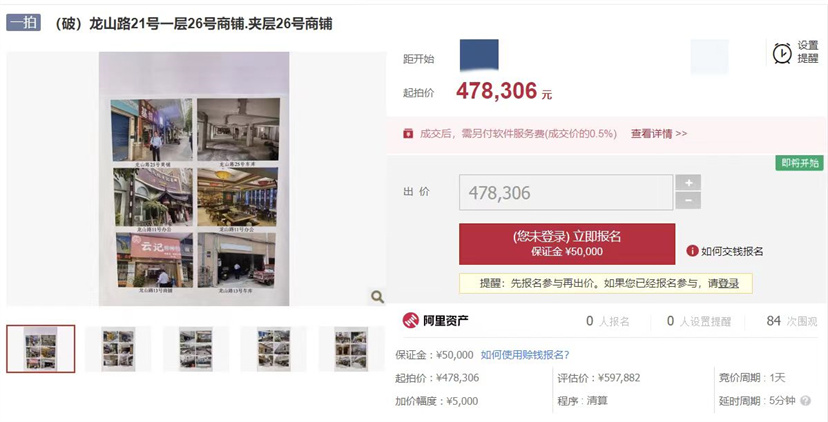
Task: Decrease the bid with the minus button
Action: point(689,201)
